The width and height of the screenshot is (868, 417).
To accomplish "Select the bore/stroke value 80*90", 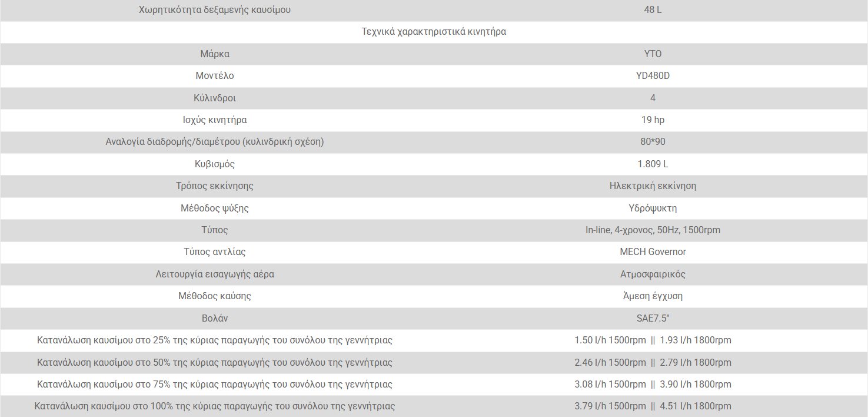I will (x=653, y=142).
